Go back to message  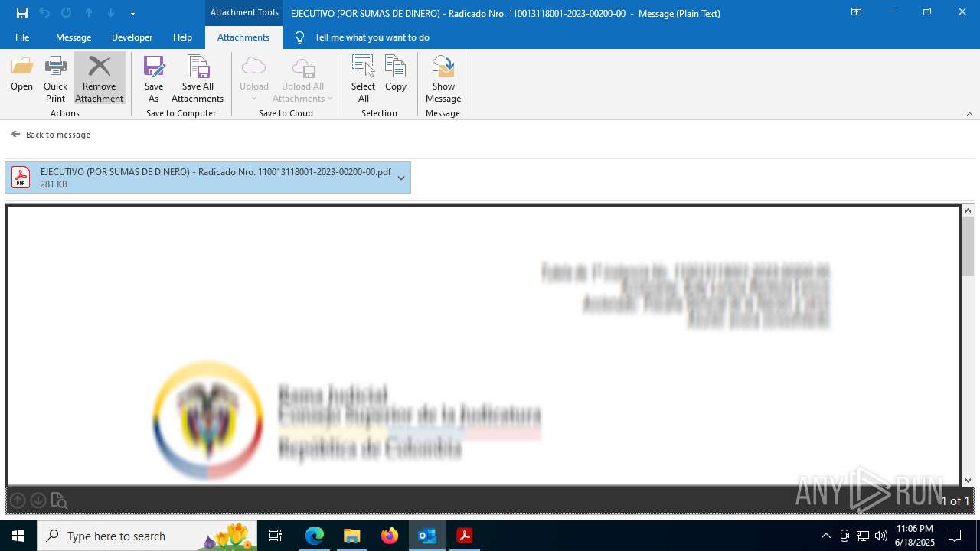point(51,135)
